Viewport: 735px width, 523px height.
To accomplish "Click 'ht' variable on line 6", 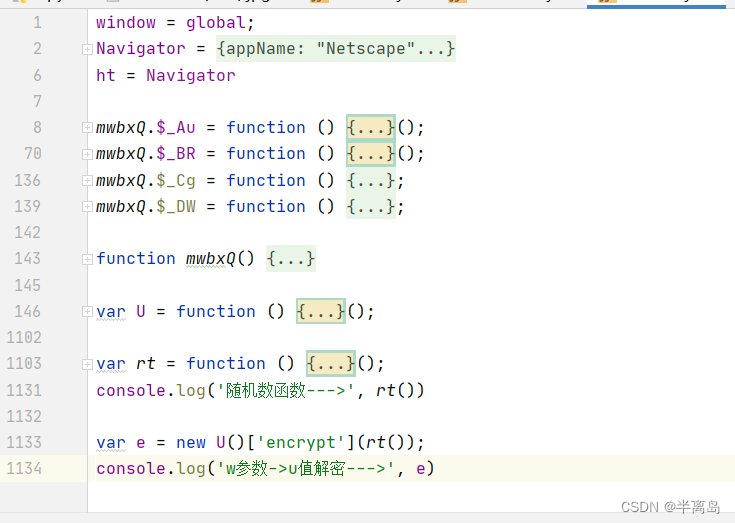I will point(106,75).
